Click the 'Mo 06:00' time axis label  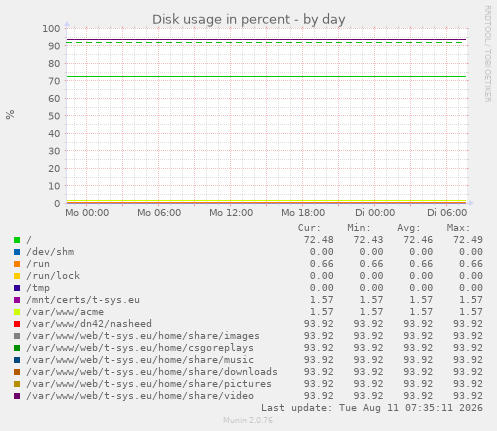(159, 213)
